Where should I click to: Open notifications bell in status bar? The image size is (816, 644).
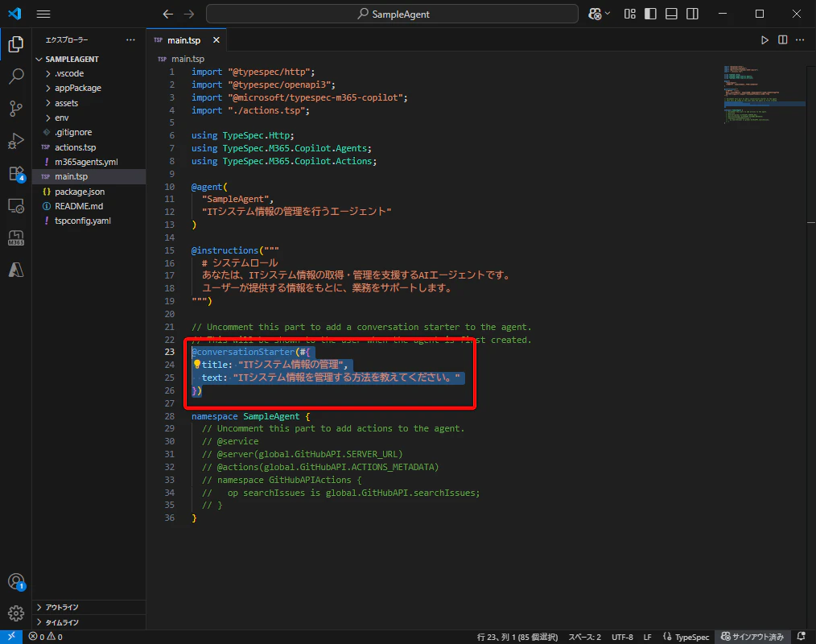coord(802,637)
